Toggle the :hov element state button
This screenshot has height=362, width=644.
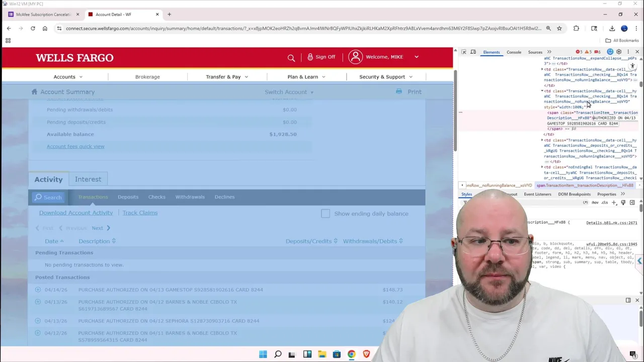[x=595, y=203]
